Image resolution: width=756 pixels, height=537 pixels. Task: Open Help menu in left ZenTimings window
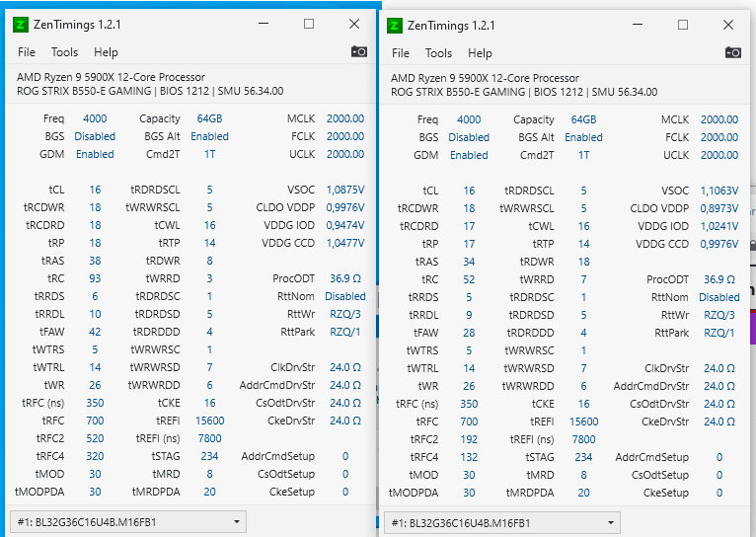(x=106, y=52)
